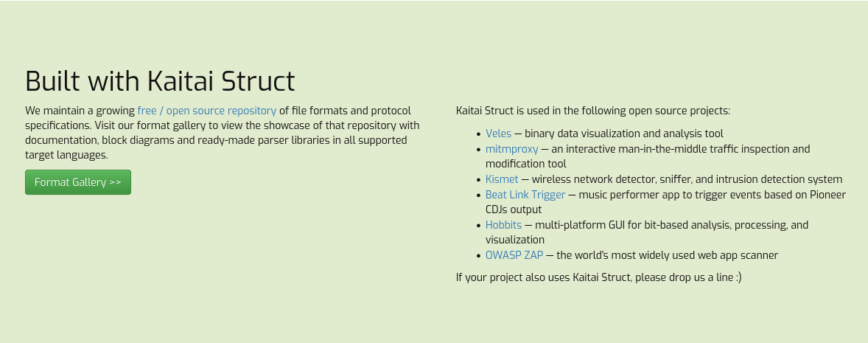Follow the mitmproxy link

click(511, 149)
